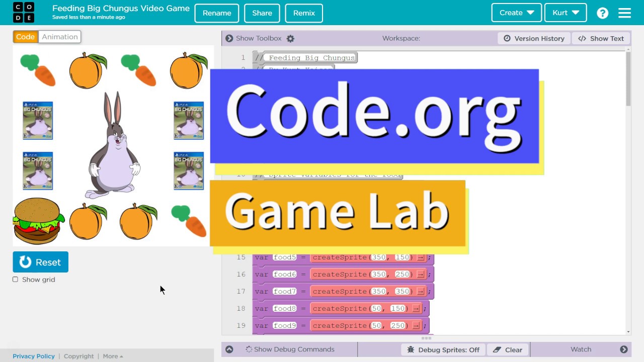Open Version History
644x362 pixels.
tap(534, 38)
